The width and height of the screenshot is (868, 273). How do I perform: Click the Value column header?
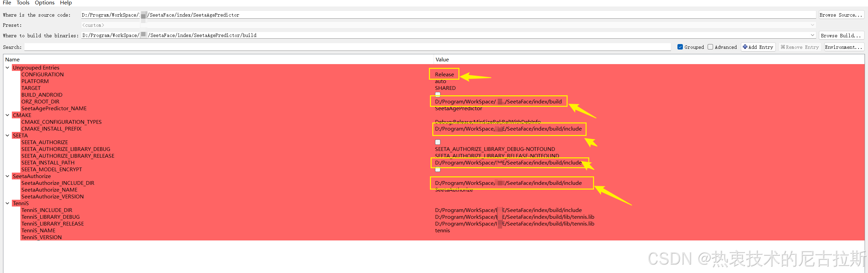pyautogui.click(x=649, y=59)
